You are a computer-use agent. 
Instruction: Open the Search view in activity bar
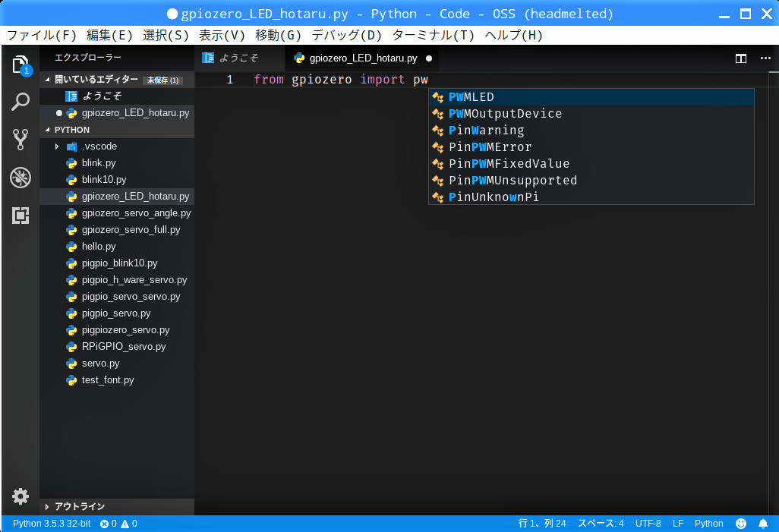20,102
